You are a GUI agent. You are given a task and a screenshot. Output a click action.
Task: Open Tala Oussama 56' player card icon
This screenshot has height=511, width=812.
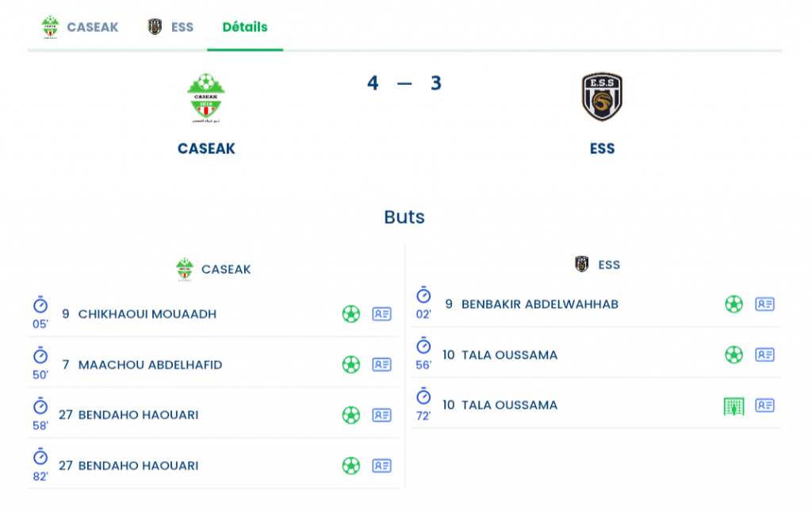pos(764,355)
